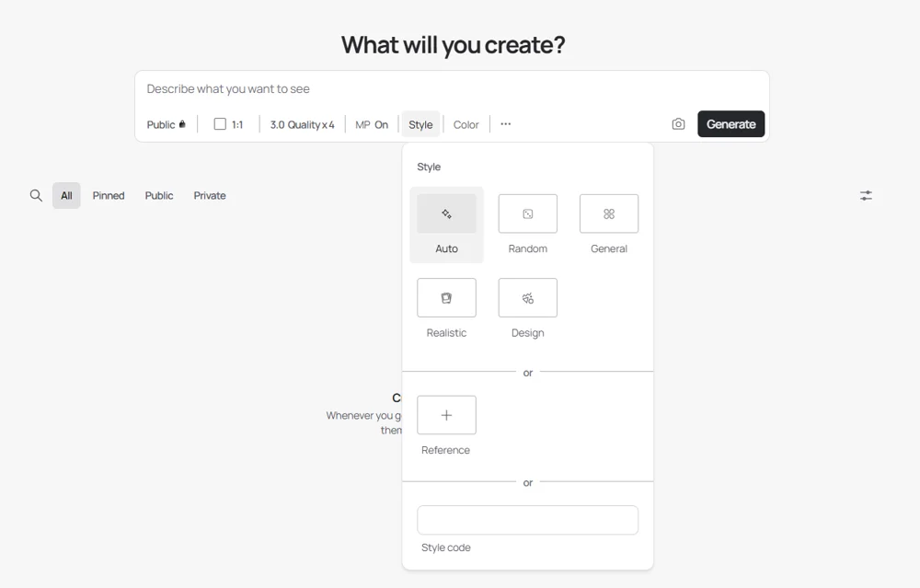The height and width of the screenshot is (588, 920).
Task: Switch to the Pinned tab
Action: coord(109,195)
